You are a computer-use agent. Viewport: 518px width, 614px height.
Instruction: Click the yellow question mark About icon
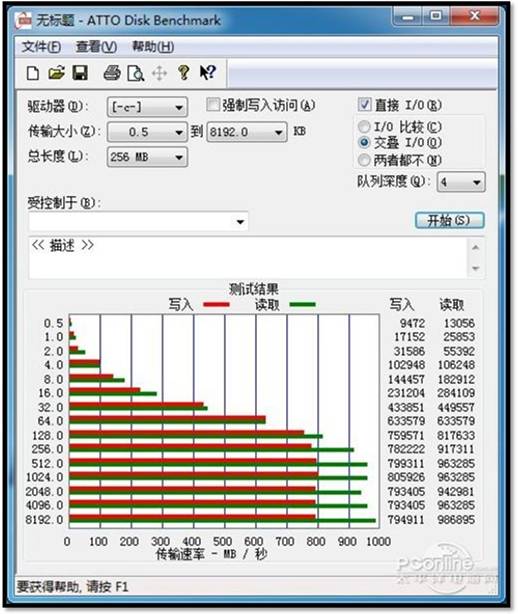click(x=184, y=73)
